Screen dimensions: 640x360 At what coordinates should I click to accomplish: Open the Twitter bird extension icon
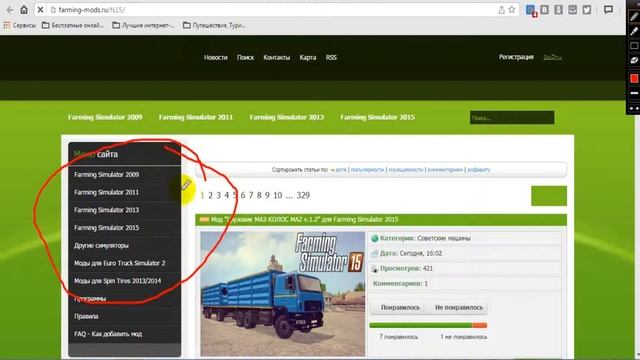click(587, 10)
